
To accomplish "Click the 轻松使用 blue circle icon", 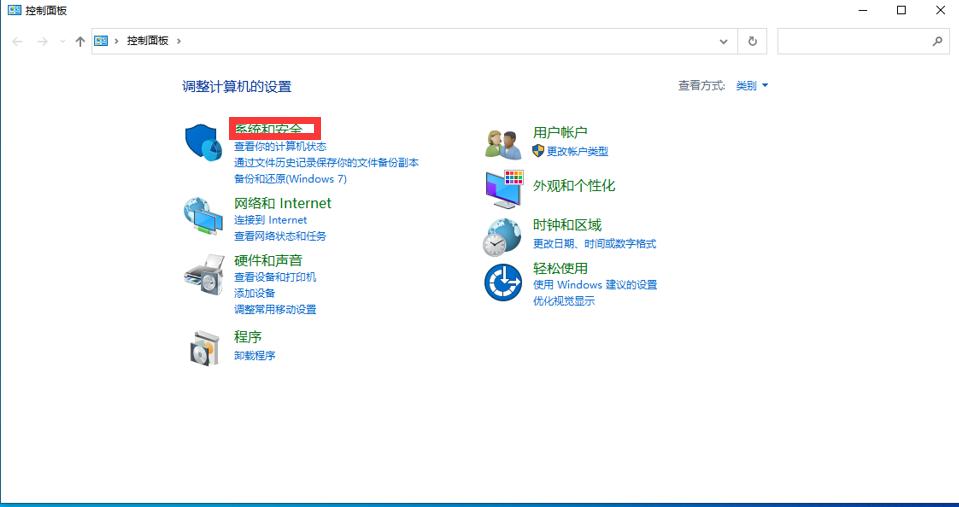I will click(503, 282).
